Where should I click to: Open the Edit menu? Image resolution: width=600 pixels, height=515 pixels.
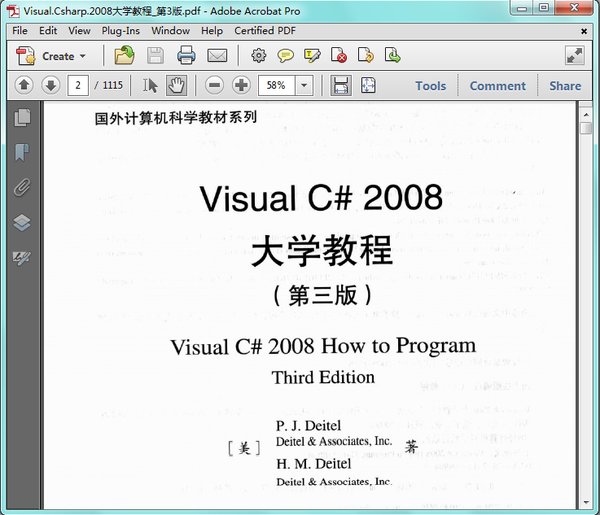48,31
